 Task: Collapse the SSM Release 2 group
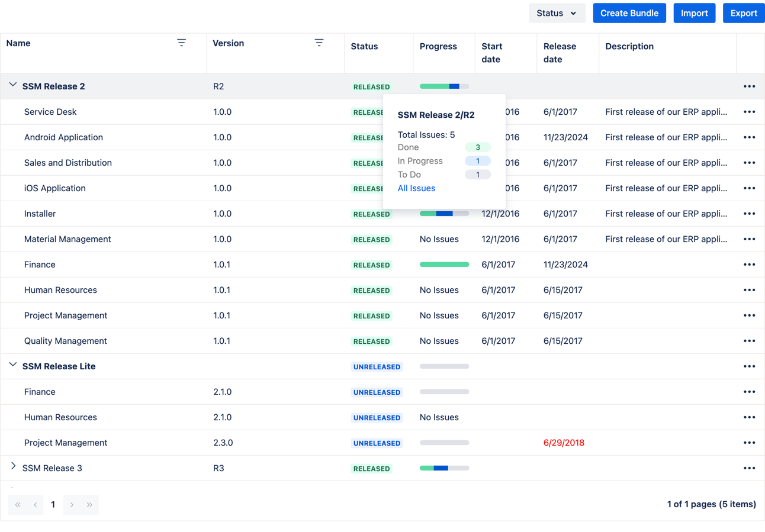coord(12,85)
